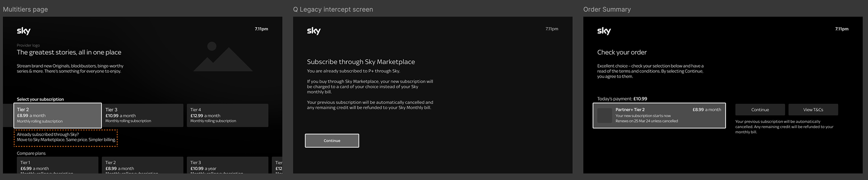Screen dimensions: 868x180
Task: Choose the Tier 3 £10.99 a month subscription
Action: pos(142,115)
